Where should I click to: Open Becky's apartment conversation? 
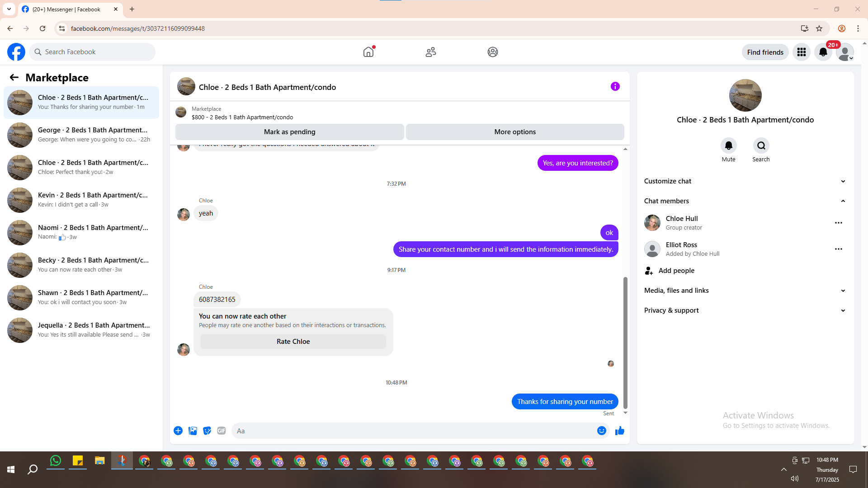click(x=81, y=265)
